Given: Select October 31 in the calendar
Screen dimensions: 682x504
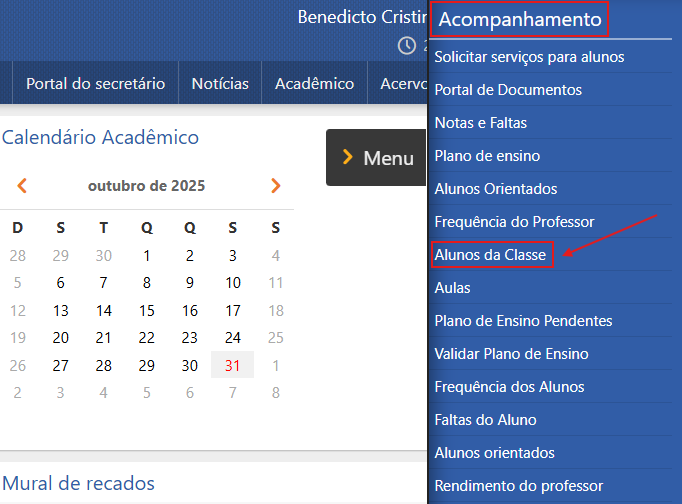Looking at the screenshot, I should tap(233, 365).
